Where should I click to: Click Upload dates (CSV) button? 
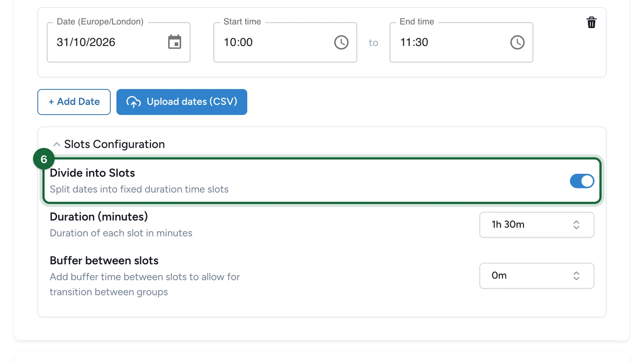[182, 102]
